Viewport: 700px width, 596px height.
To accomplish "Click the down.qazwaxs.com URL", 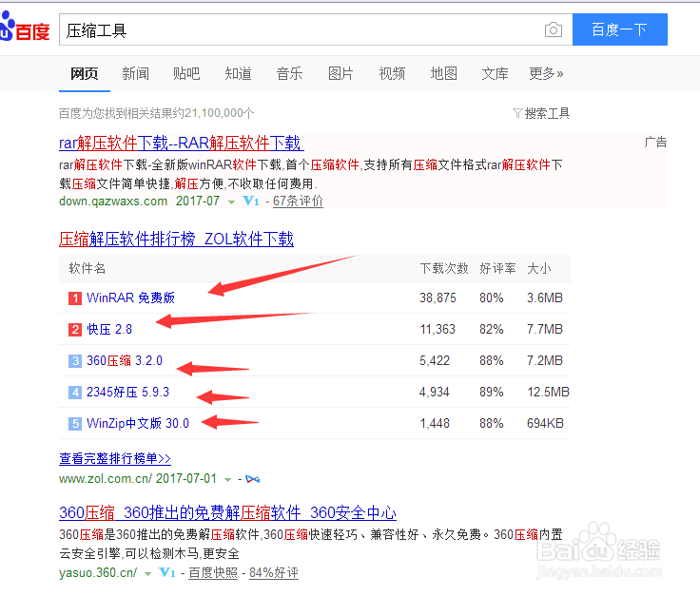I will pyautogui.click(x=113, y=202).
